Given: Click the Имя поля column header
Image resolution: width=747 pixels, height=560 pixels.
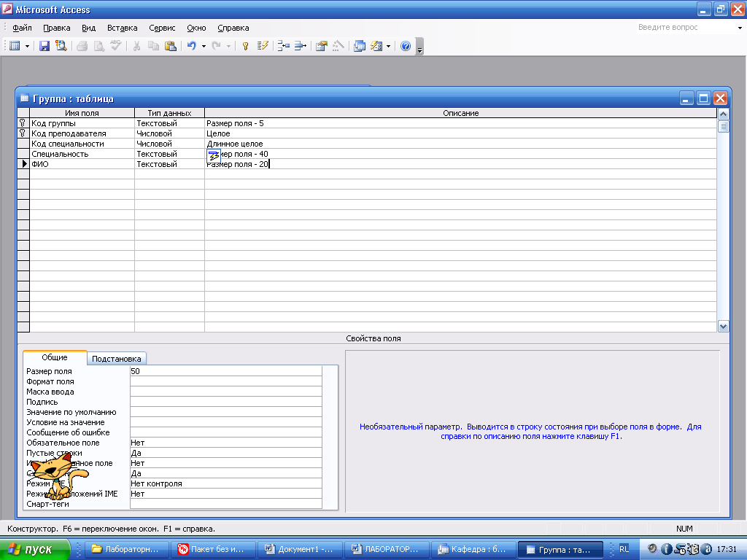Looking at the screenshot, I should coord(82,113).
